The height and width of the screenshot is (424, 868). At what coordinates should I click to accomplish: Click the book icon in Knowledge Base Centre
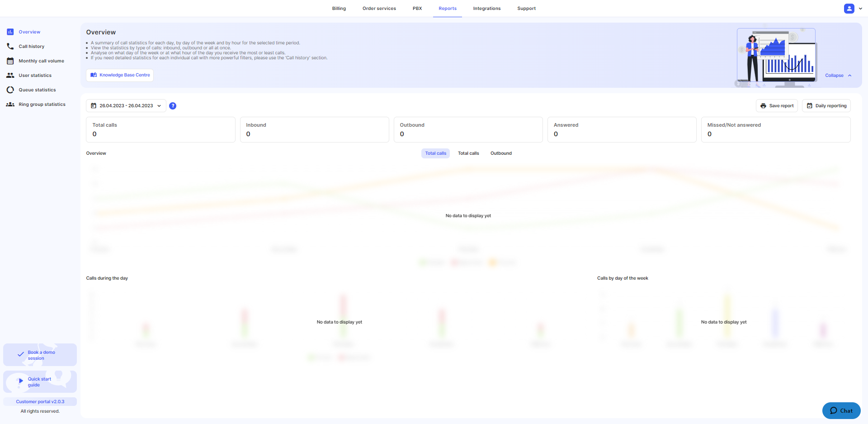point(94,75)
